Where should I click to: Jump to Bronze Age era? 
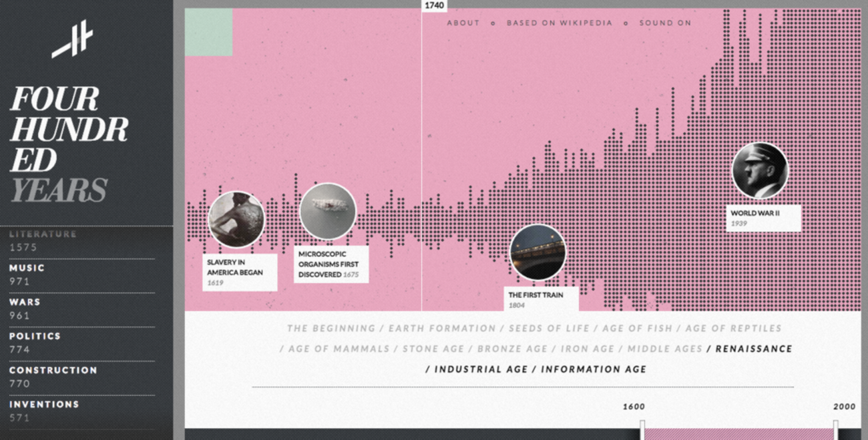[512, 349]
